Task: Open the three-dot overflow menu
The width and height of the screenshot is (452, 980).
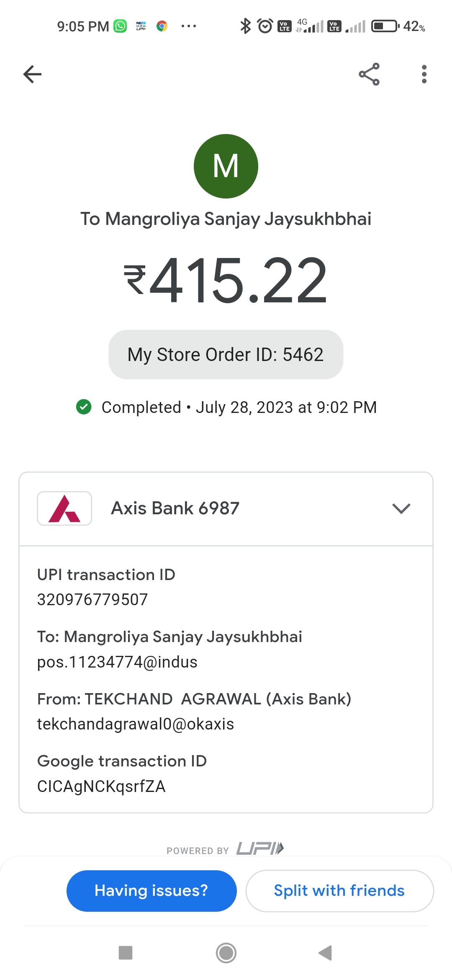Action: (424, 75)
